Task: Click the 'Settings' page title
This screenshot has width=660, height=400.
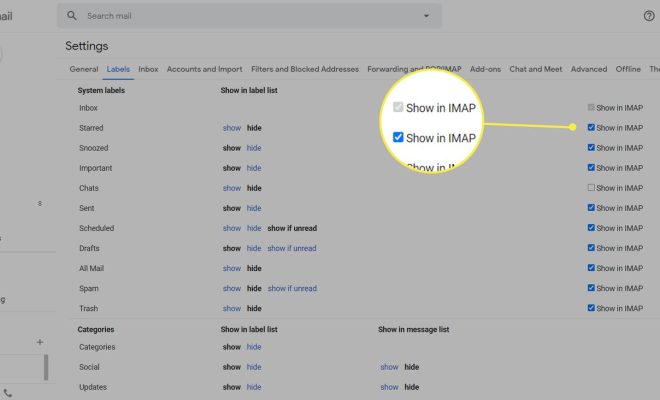Action: (87, 46)
